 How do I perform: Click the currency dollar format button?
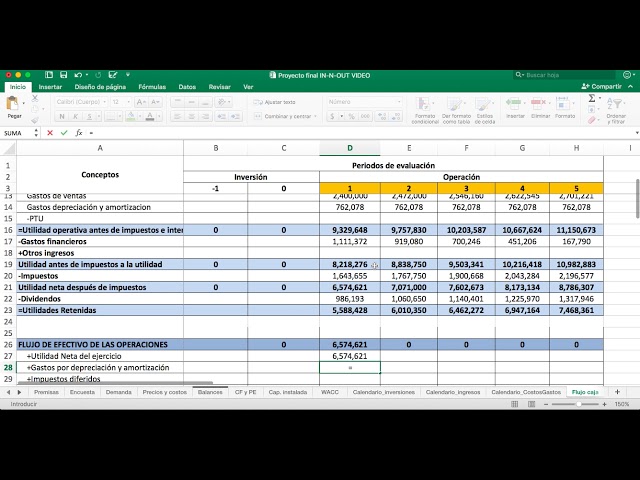tap(332, 116)
